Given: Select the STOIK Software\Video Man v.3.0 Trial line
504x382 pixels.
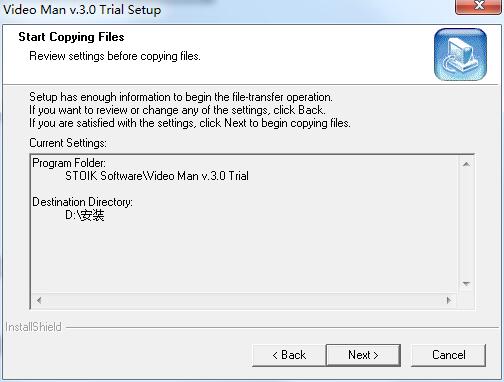Looking at the screenshot, I should (157, 176).
